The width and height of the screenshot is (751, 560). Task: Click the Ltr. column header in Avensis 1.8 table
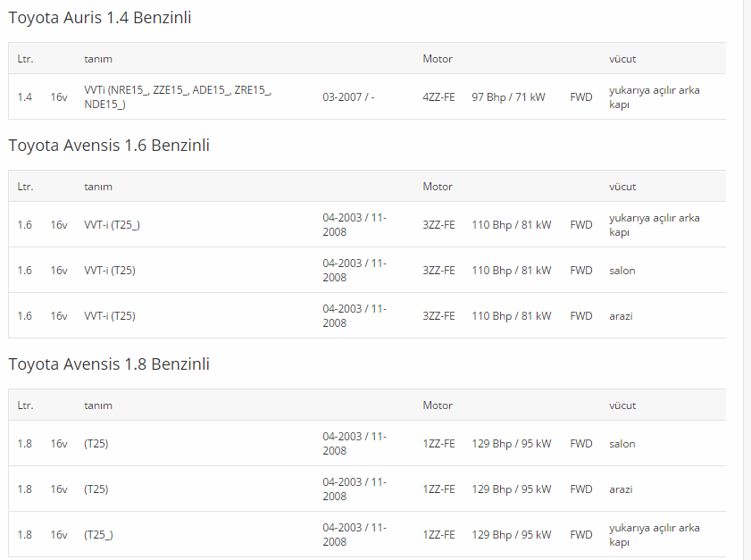25,405
